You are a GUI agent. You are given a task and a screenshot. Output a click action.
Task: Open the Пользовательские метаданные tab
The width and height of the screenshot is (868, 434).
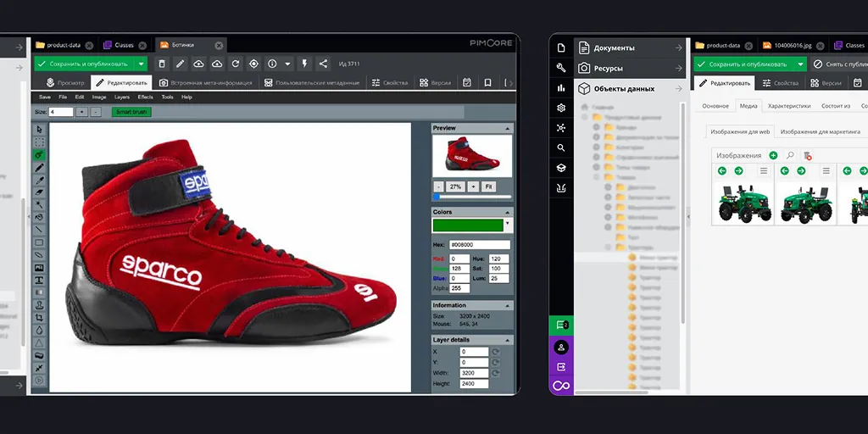point(312,83)
